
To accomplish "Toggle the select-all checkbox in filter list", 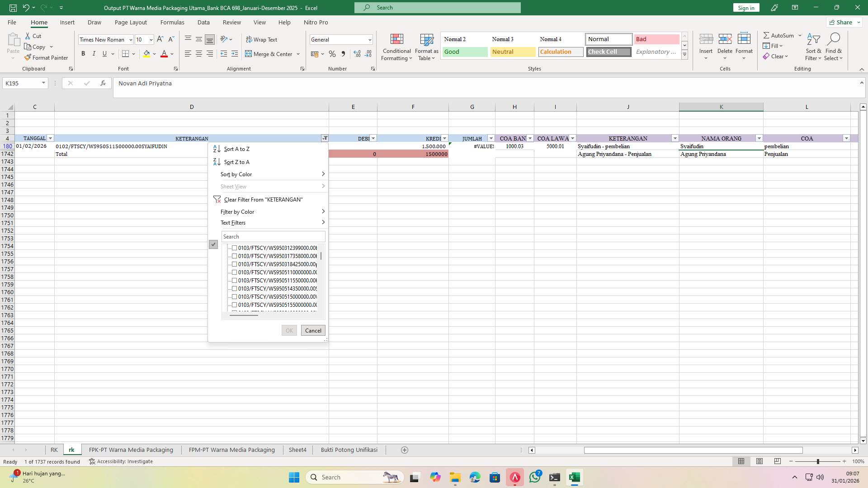I will 213,244.
